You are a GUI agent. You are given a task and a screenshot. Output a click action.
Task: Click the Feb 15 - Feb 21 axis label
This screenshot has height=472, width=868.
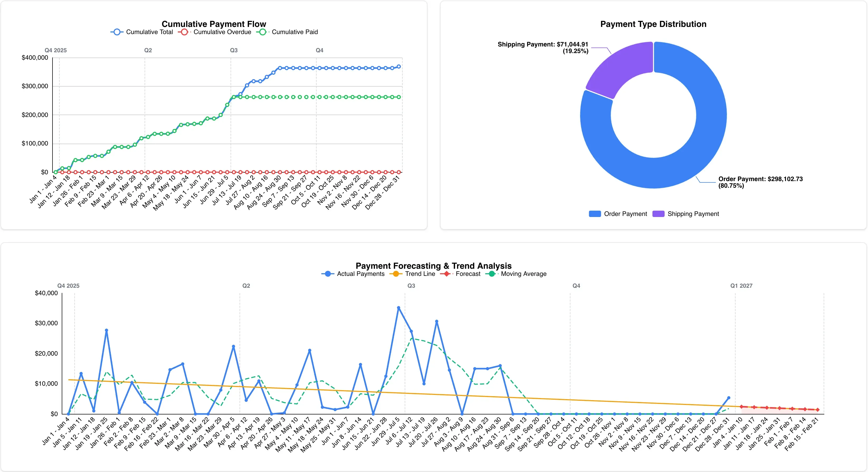(x=802, y=434)
